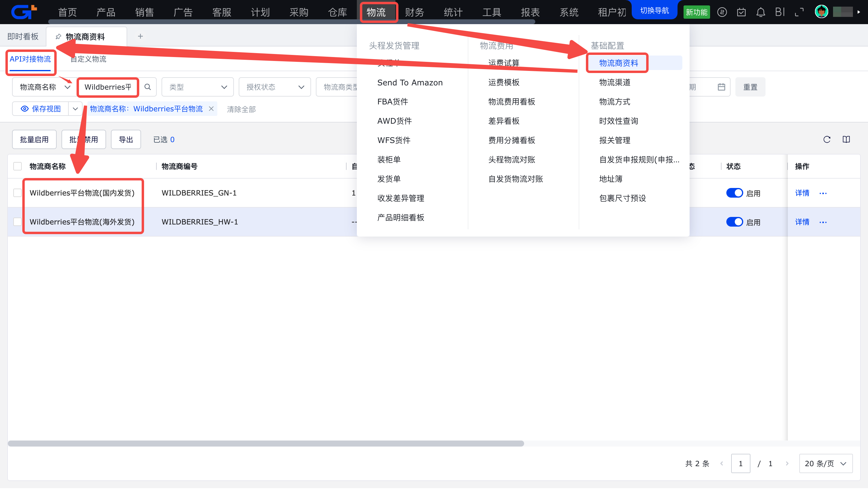The width and height of the screenshot is (868, 490).
Task: Click the fullscreen expand icon
Action: 799,12
